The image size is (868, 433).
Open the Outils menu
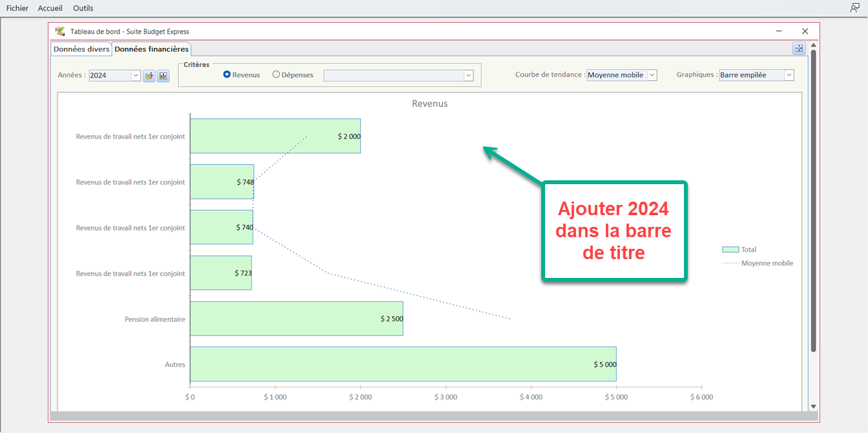click(83, 8)
